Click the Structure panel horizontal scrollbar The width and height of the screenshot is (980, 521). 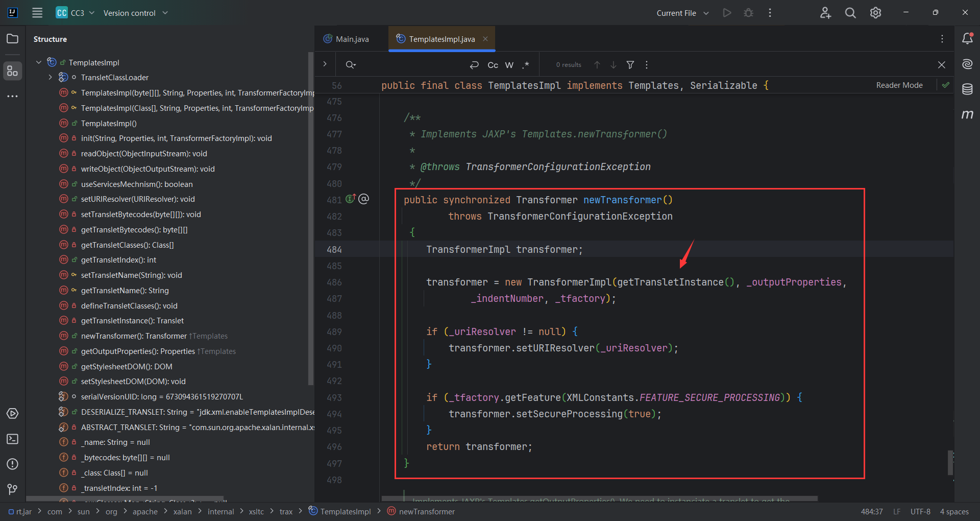[125, 499]
